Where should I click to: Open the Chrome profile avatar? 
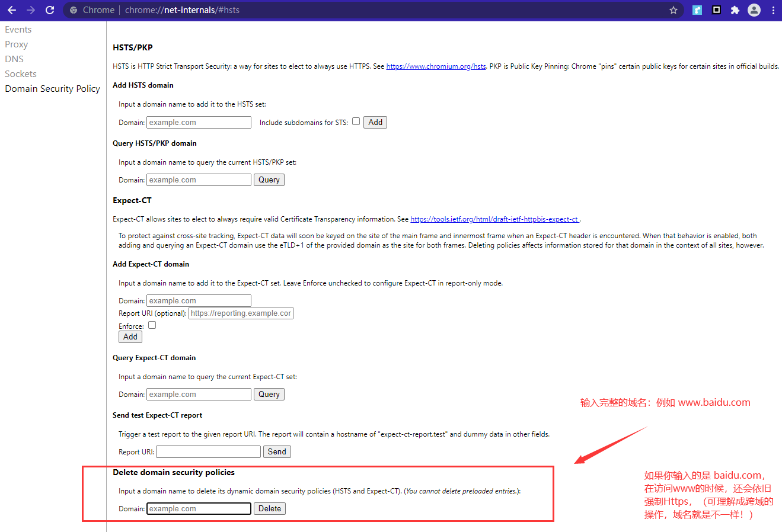754,10
